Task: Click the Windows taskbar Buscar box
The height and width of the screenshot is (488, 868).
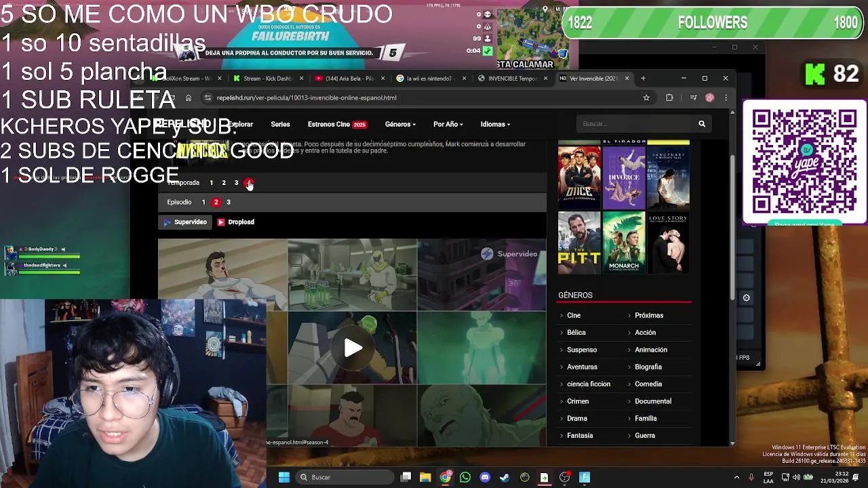Action: coord(345,477)
